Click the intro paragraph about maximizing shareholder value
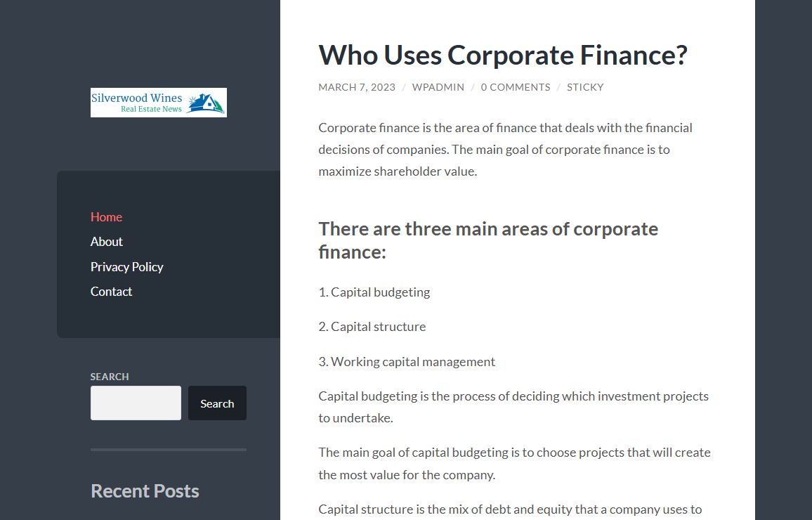This screenshot has height=520, width=812. (x=506, y=150)
